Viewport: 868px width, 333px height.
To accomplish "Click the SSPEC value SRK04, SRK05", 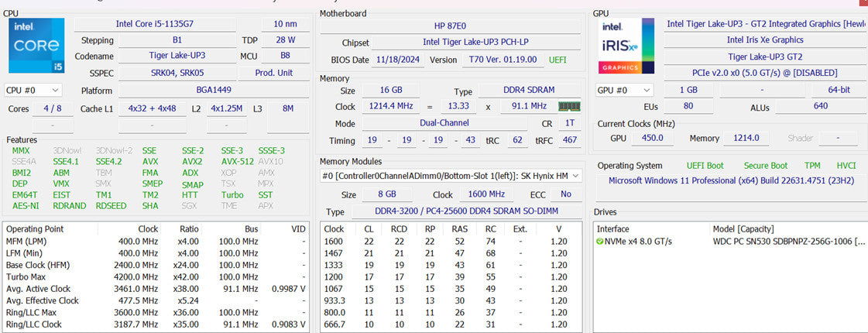I will coord(177,73).
